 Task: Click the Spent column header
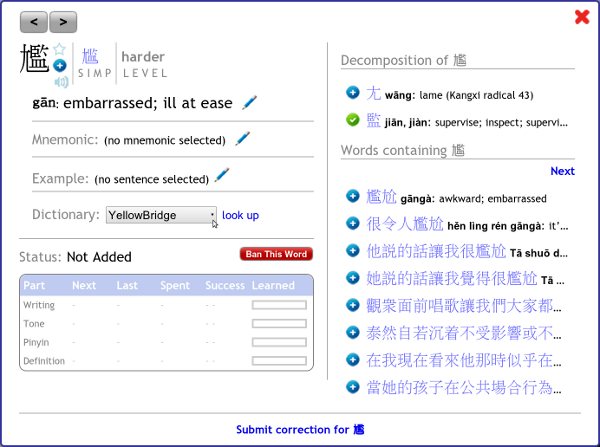tap(175, 285)
